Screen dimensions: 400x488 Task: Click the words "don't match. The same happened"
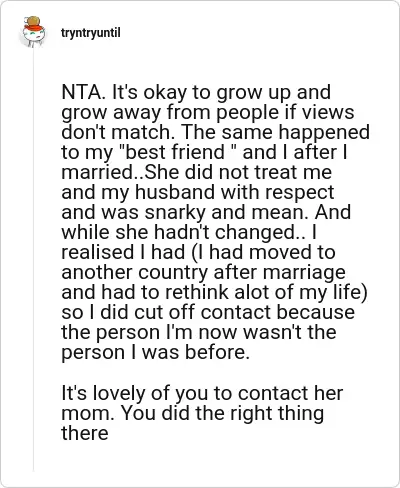(215, 132)
